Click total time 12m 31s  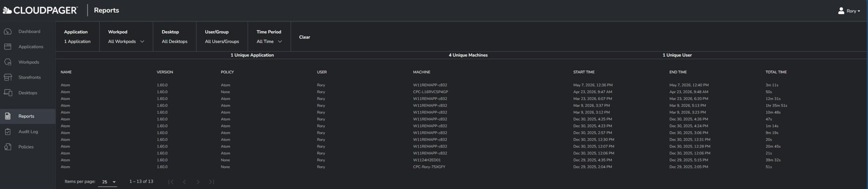pyautogui.click(x=773, y=99)
